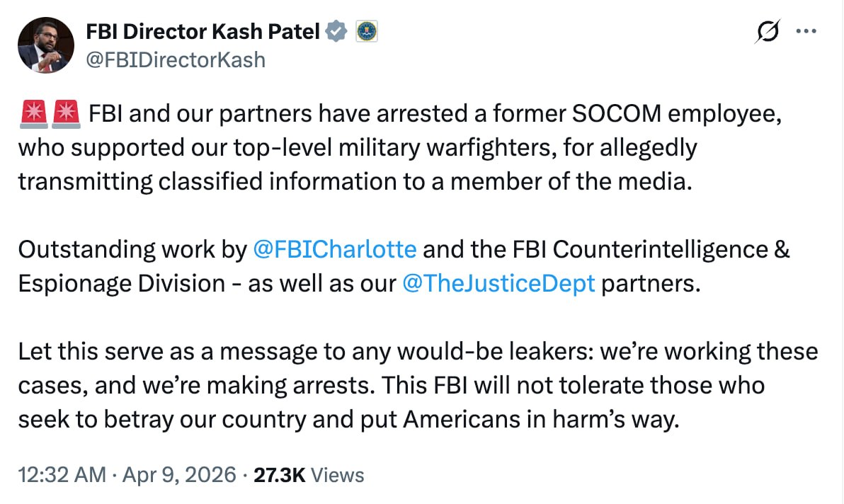Click the first red siren emoji
This screenshot has width=844, height=504.
(x=32, y=113)
